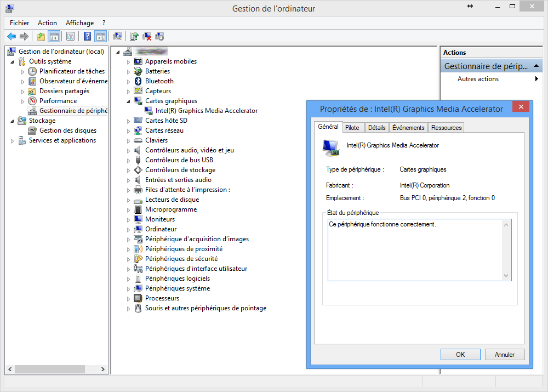Click the blue Back arrow in toolbar
The width and height of the screenshot is (548, 392).
pos(11,37)
